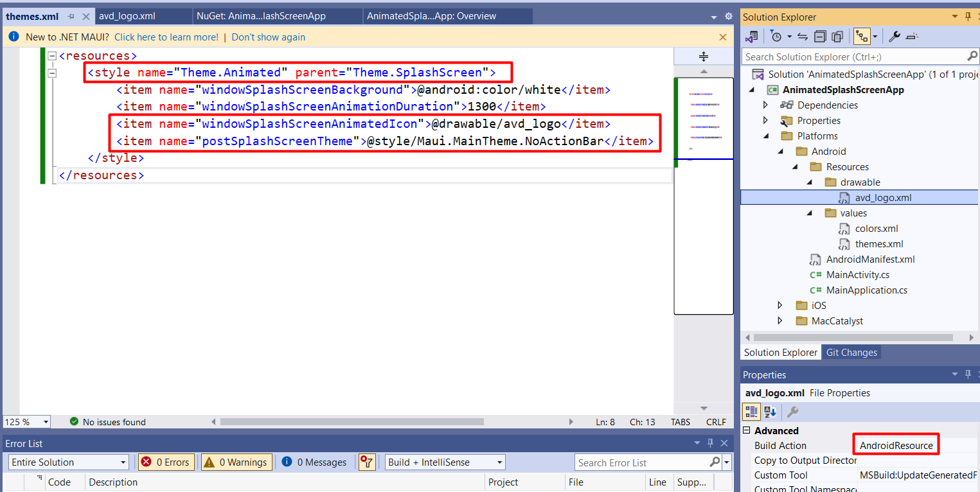980x492 pixels.
Task: Click Show All Files icon in Solution Explorer
Action: (x=837, y=37)
